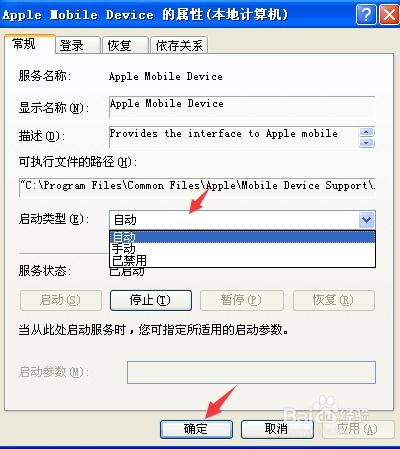Click the executable file path field
The height and width of the screenshot is (449, 400).
pyautogui.click(x=197, y=187)
